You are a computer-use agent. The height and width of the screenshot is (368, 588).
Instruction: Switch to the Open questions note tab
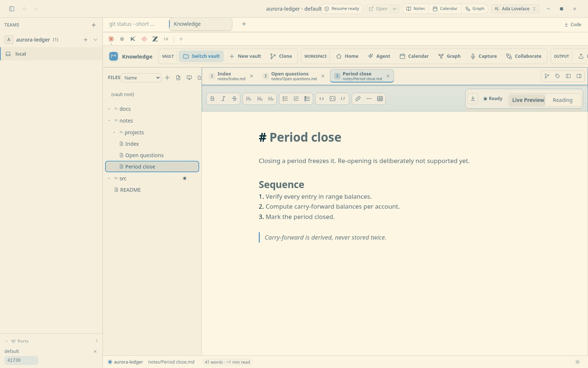click(x=294, y=76)
